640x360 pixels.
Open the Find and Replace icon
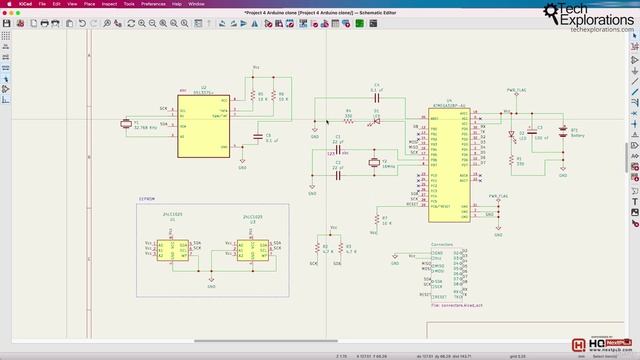coord(118,23)
